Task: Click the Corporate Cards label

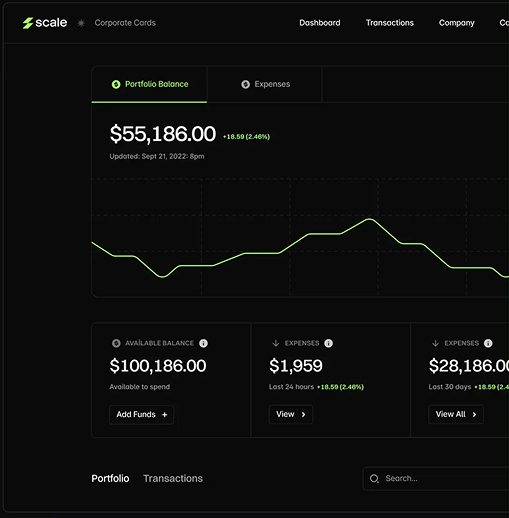Action: pyautogui.click(x=125, y=23)
